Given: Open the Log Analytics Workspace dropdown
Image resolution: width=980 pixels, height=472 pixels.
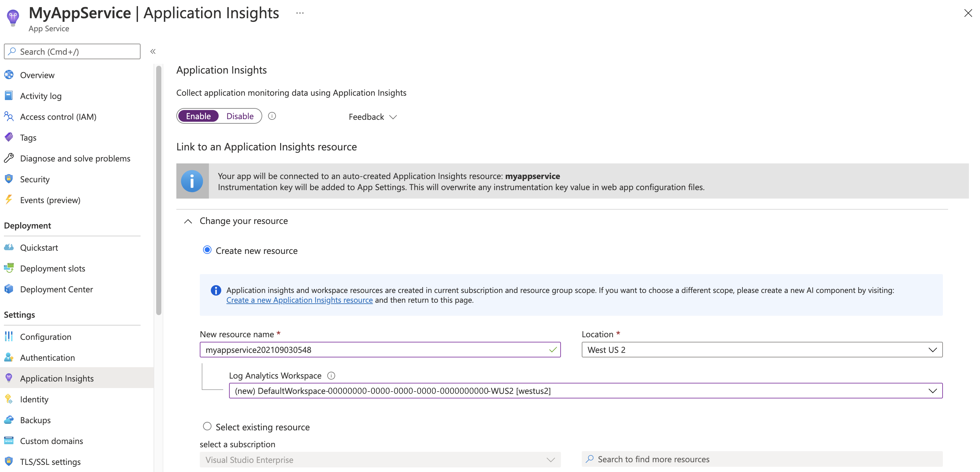Looking at the screenshot, I should tap(932, 391).
